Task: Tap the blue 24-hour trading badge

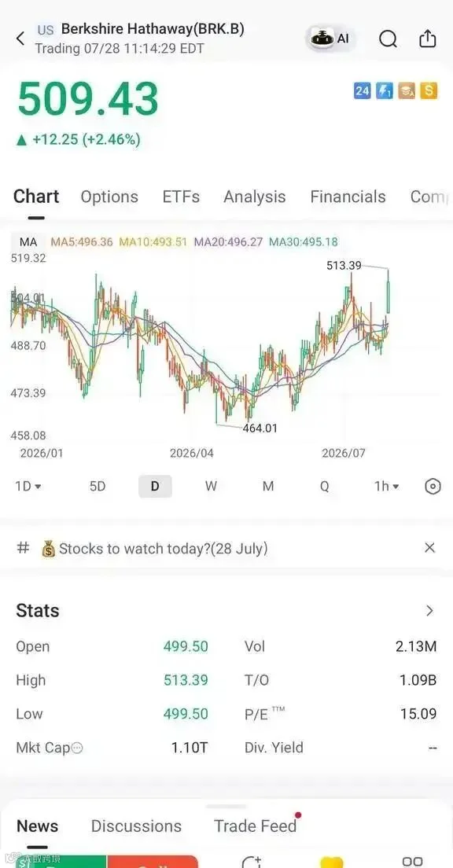Action: point(362,90)
